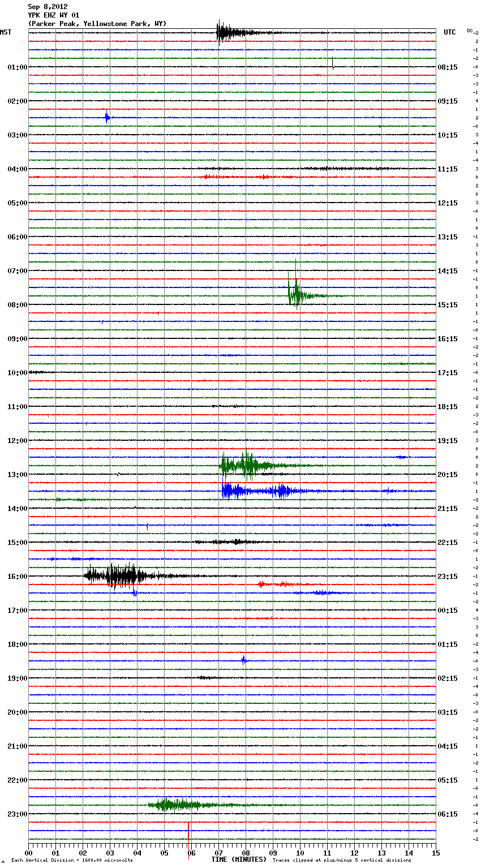Click the 08:15 UTC time label
Image resolution: width=481 pixels, height=868 pixels.
pos(448,67)
